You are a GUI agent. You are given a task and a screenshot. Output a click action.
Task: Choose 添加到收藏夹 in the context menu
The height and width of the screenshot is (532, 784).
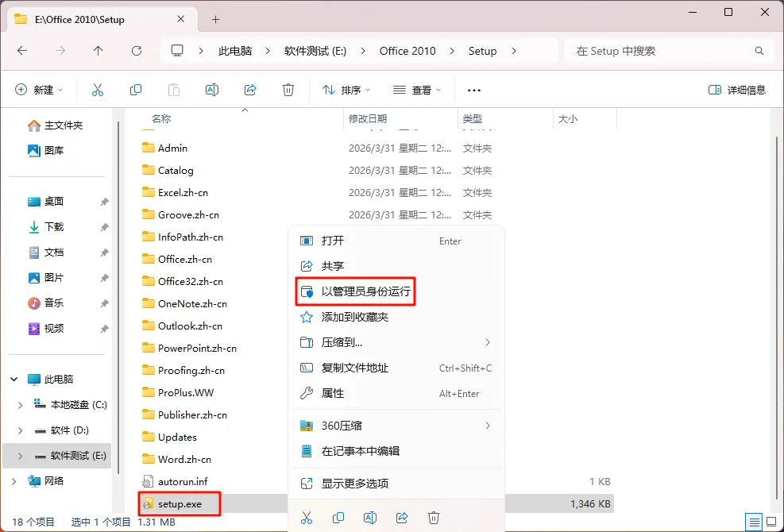(396, 317)
